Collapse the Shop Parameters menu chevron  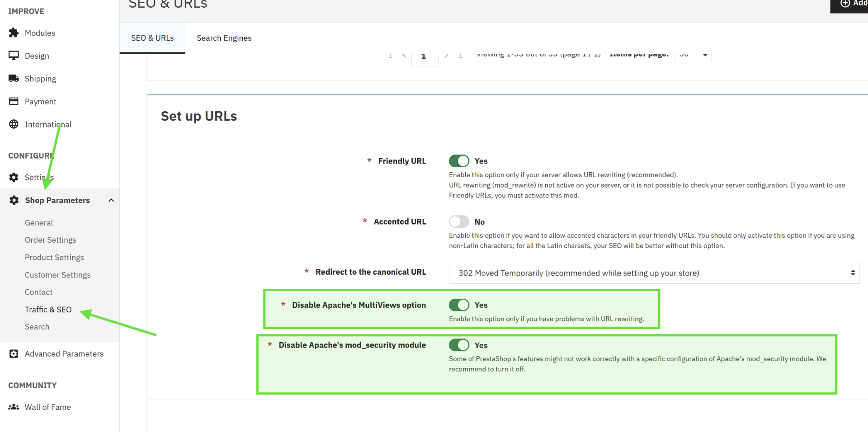click(111, 200)
